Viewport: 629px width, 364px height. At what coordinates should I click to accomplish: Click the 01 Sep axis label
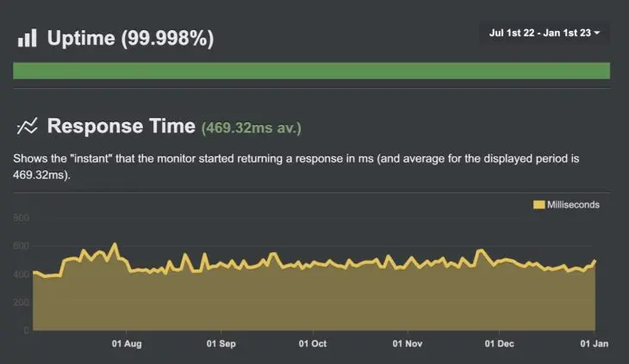(x=221, y=343)
